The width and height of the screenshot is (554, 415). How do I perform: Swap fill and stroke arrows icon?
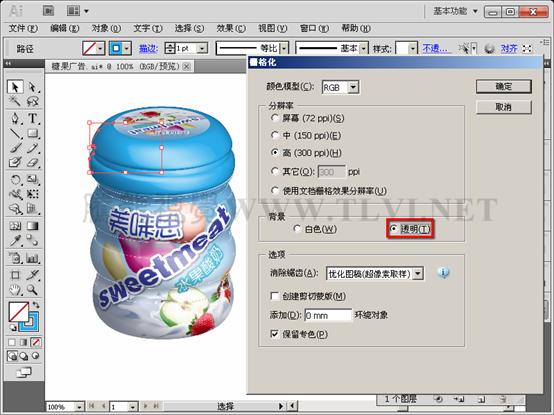36,304
